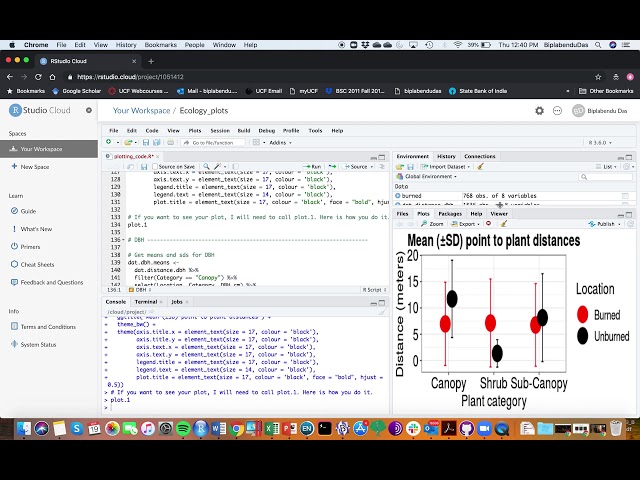Click the Zoom button in Plots pane
640x480 pixels.
coord(432,224)
